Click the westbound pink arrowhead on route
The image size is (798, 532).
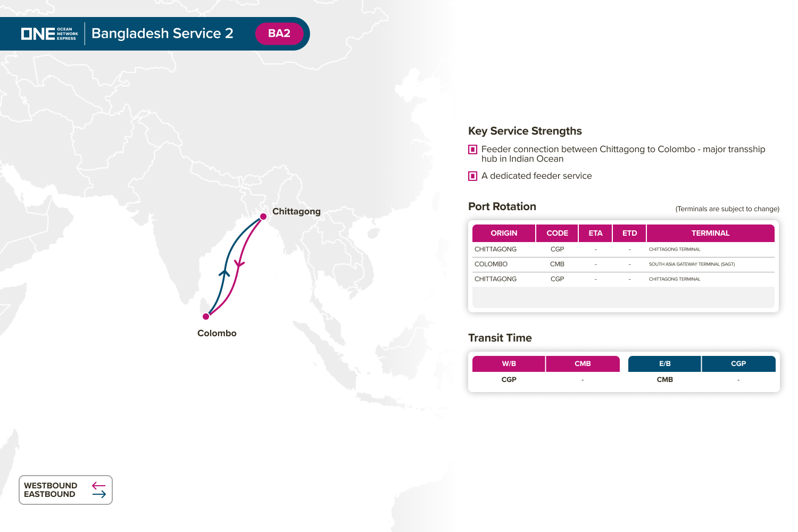tap(239, 263)
